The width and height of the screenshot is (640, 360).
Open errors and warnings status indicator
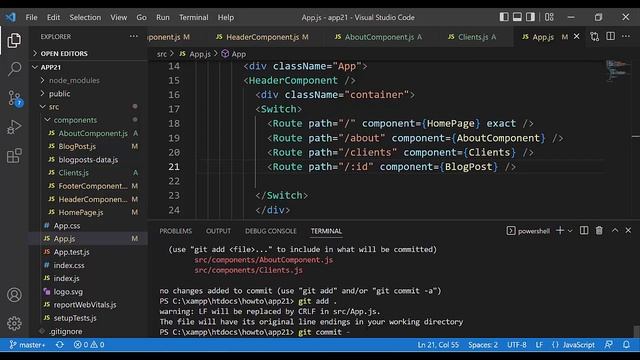coord(89,345)
